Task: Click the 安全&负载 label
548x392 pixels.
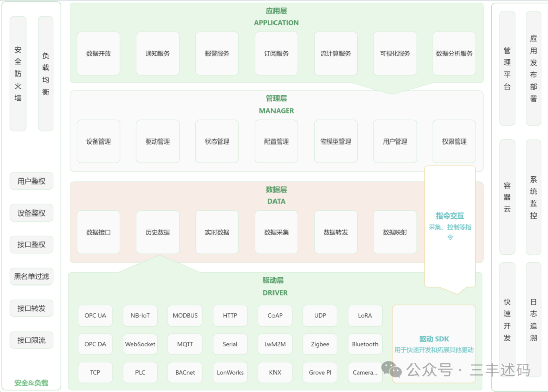Action: coord(31,383)
